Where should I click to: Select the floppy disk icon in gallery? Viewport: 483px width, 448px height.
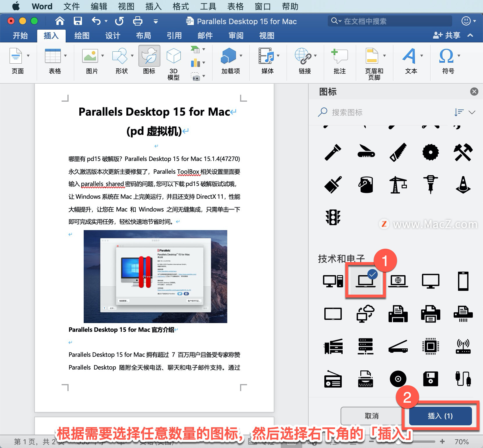coord(431,379)
